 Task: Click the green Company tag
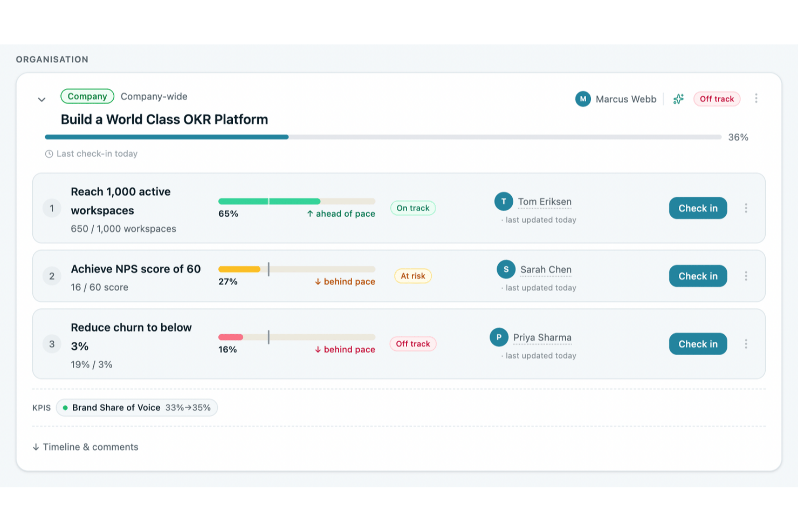(87, 96)
